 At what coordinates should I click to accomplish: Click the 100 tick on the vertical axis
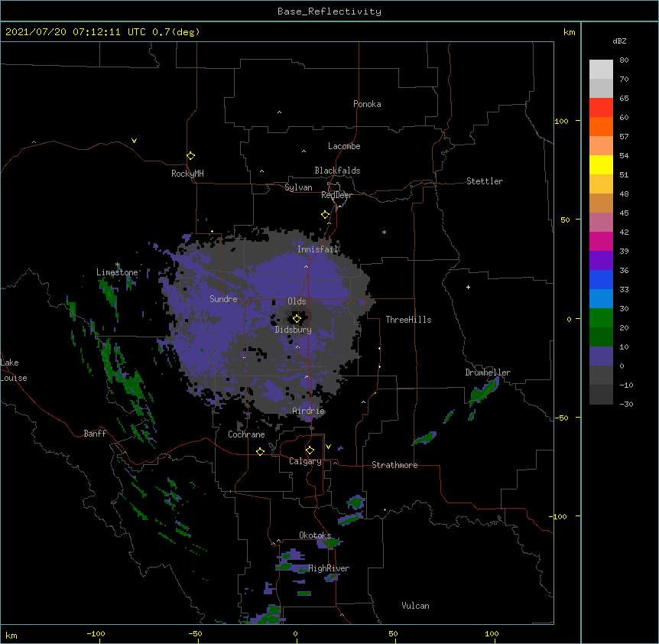pos(561,121)
